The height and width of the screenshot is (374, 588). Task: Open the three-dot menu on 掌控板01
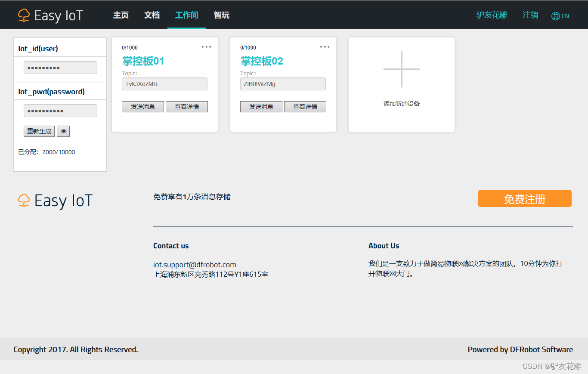click(x=207, y=47)
